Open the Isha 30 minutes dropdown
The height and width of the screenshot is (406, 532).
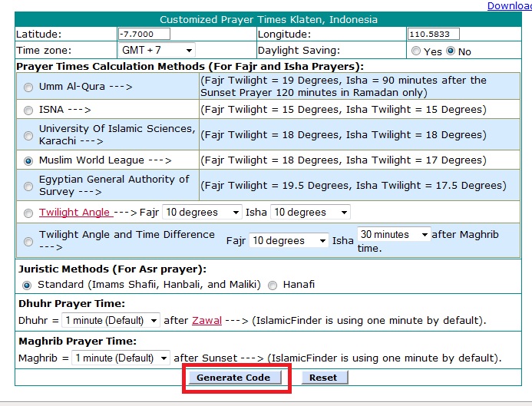tap(393, 234)
